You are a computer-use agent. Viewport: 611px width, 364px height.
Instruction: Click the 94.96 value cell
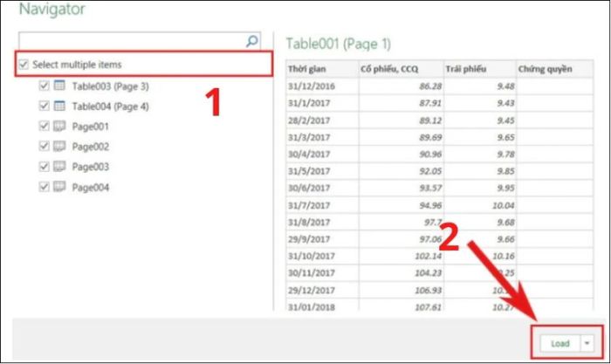(x=401, y=205)
